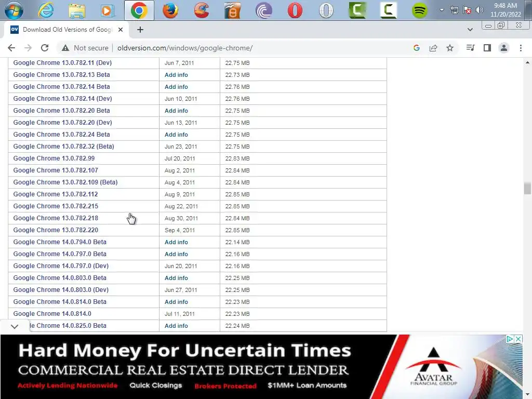Toggle the Chrome side panel
Screen dimensions: 532x399
(x=487, y=48)
